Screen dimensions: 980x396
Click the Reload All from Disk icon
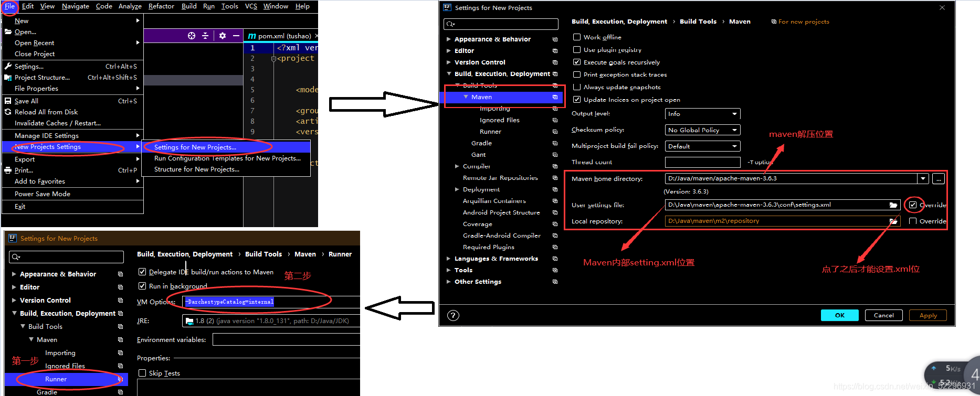pos(8,112)
